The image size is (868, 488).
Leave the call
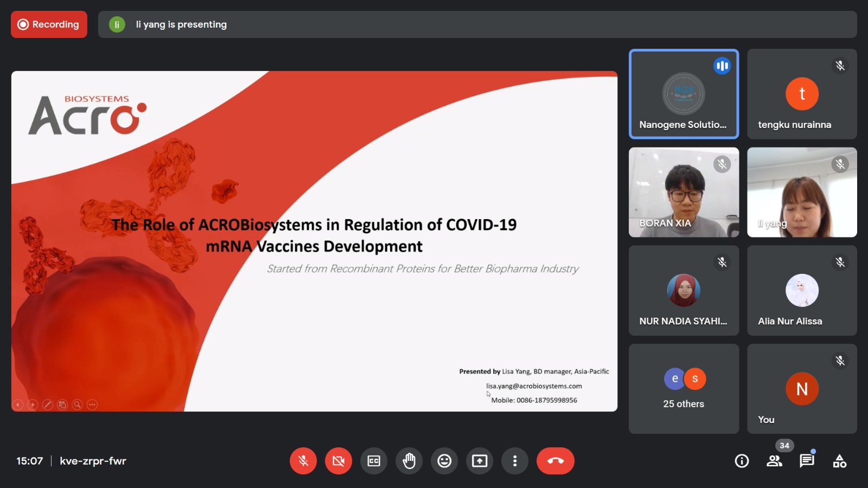555,461
